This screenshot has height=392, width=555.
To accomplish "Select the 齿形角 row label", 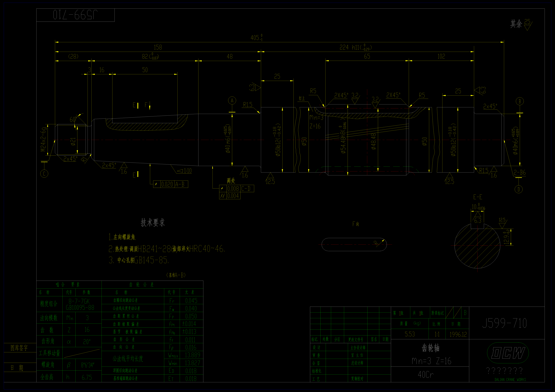I will tap(48, 341).
